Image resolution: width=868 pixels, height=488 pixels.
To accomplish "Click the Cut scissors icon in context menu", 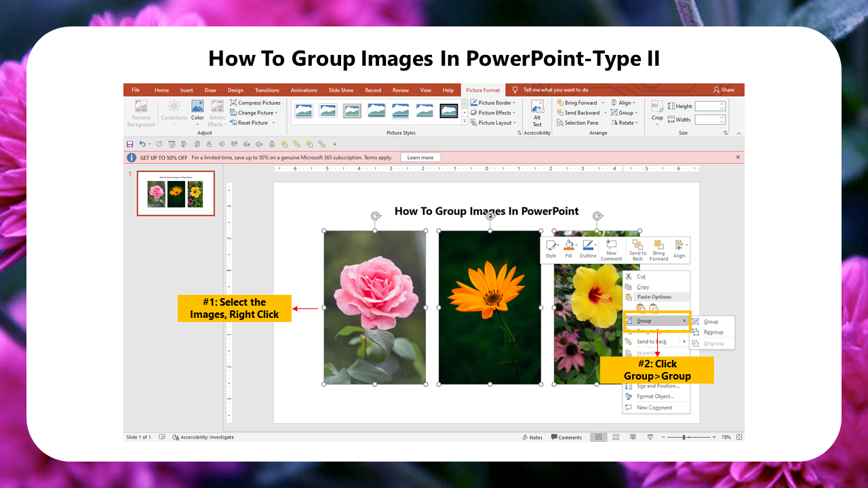I will pos(629,277).
